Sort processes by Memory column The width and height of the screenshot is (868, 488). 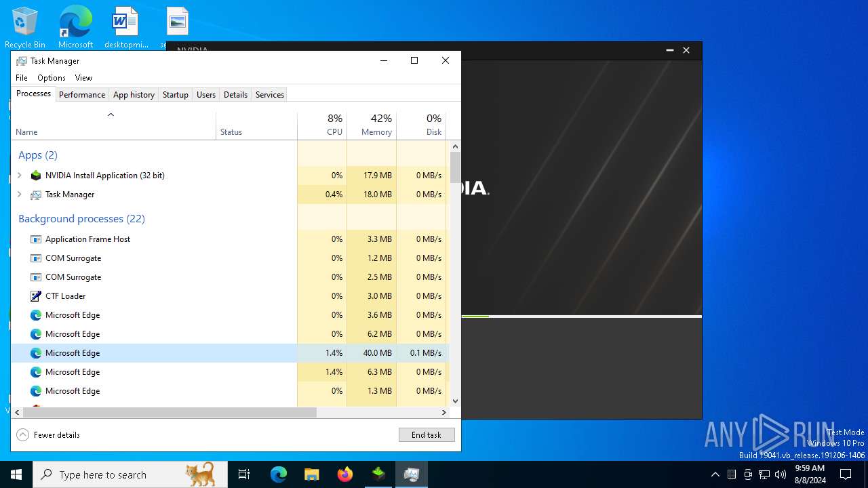[372, 125]
